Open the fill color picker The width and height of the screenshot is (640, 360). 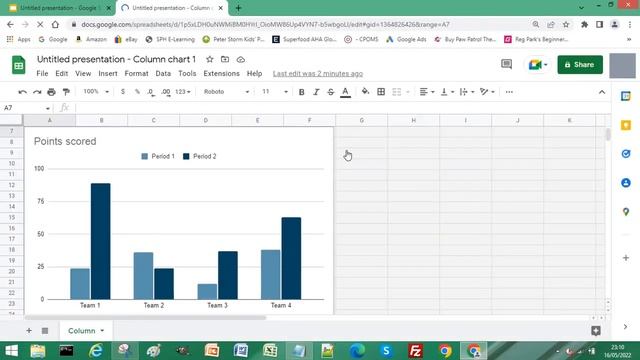pyautogui.click(x=365, y=92)
